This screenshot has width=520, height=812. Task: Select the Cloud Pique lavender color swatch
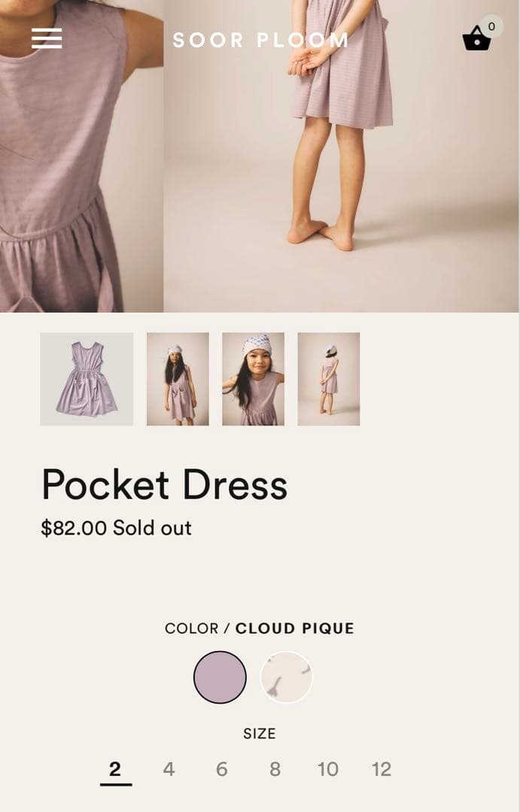pos(220,677)
